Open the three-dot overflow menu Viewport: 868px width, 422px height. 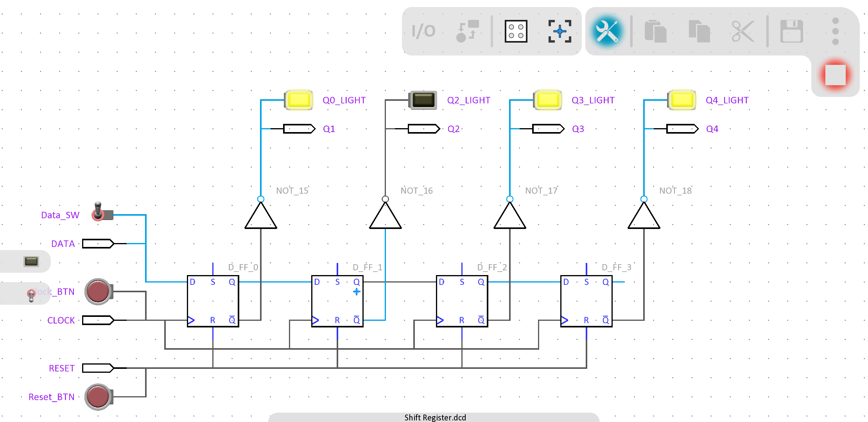tap(835, 31)
